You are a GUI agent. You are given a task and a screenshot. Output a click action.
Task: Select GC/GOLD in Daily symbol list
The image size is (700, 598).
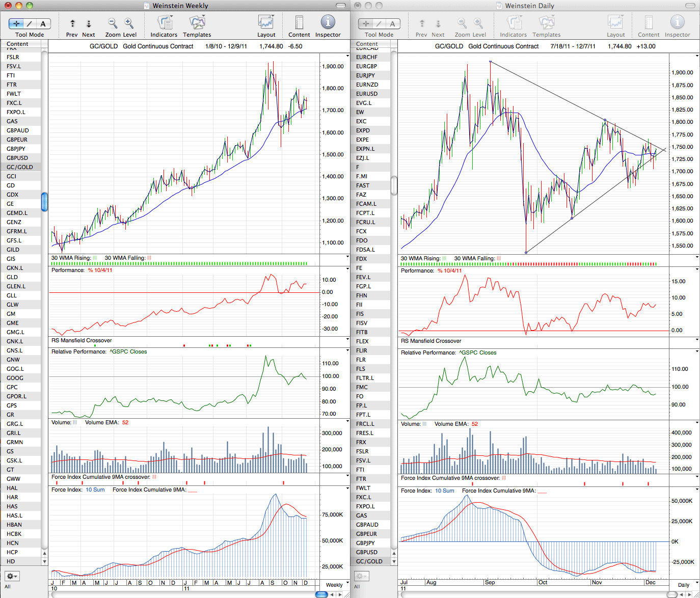click(370, 561)
